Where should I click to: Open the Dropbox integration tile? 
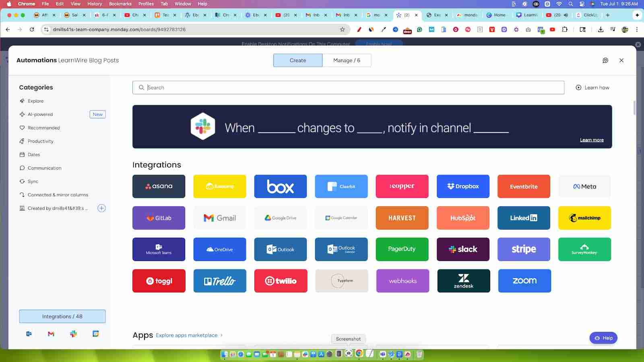tap(463, 186)
